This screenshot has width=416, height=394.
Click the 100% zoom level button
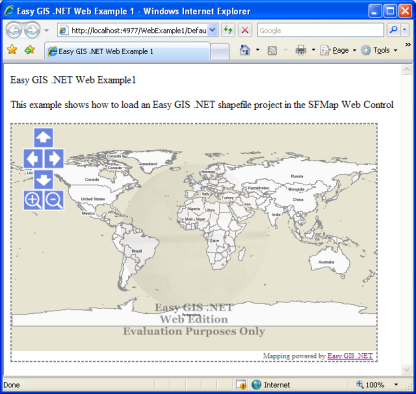pyautogui.click(x=370, y=385)
